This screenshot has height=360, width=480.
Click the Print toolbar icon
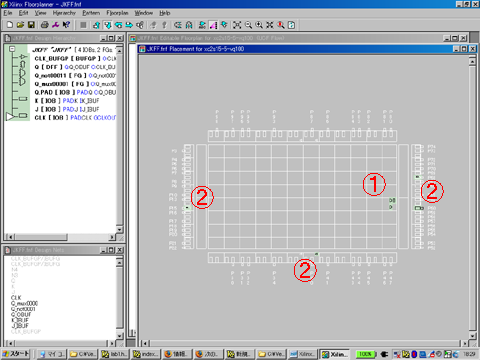point(45,25)
